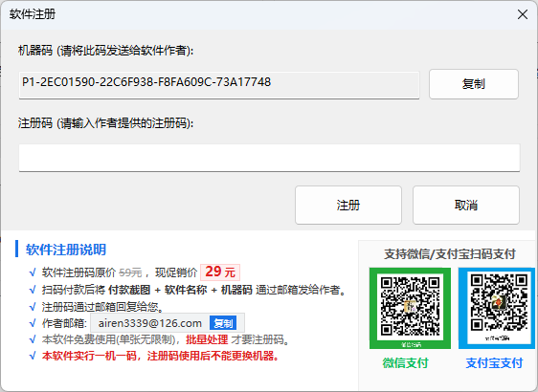
Task: Click the 软件注册 window title
Action: 33,14
